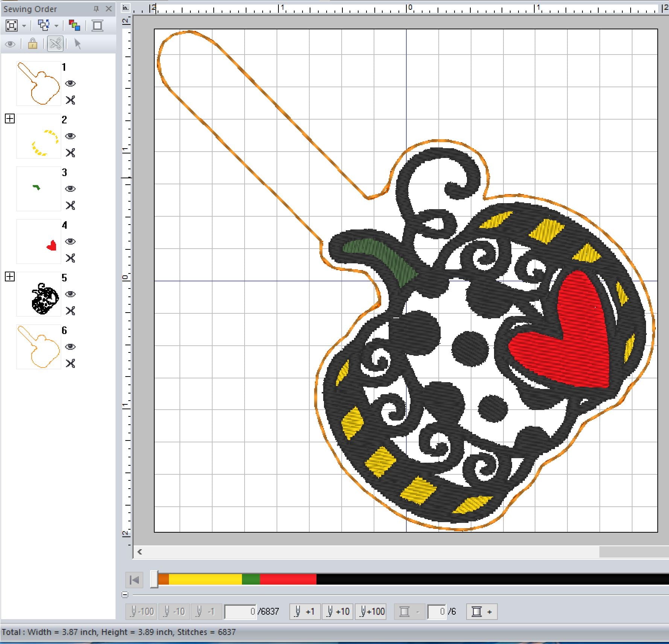
Task: Advance to next thread color spool button
Action: pos(482,612)
